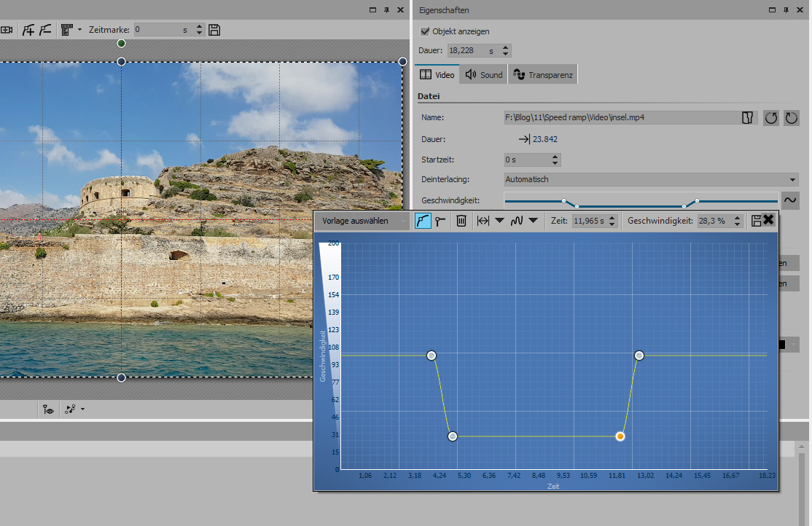
Task: Save the speed curve as template
Action: (756, 221)
